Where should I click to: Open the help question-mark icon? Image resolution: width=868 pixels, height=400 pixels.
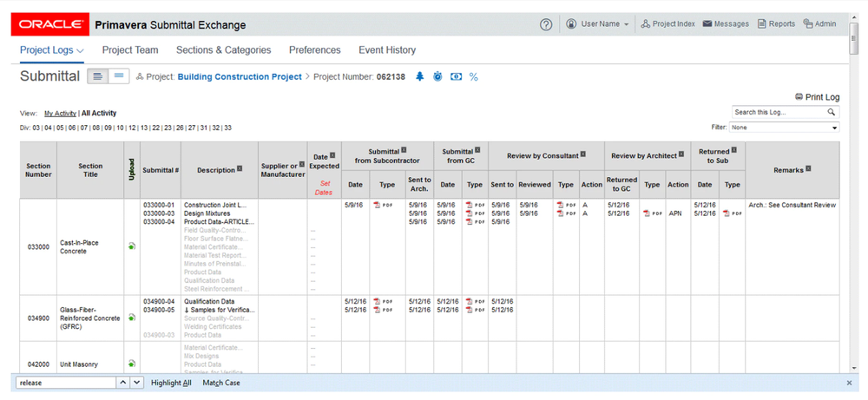(546, 24)
